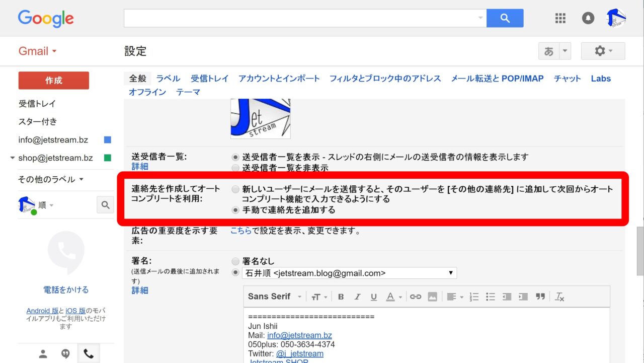This screenshot has width=644, height=363.
Task: Click the remove formatting icon
Action: 559,297
